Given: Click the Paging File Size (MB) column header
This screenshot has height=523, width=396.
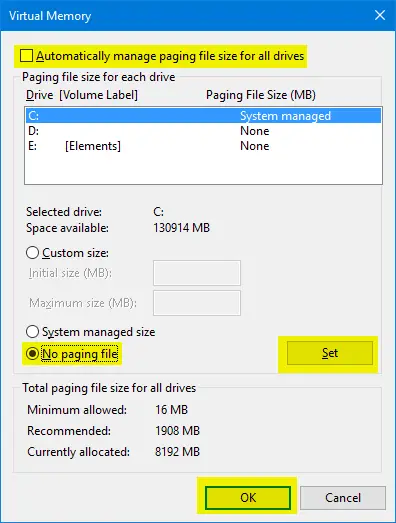Looking at the screenshot, I should click(x=261, y=95).
